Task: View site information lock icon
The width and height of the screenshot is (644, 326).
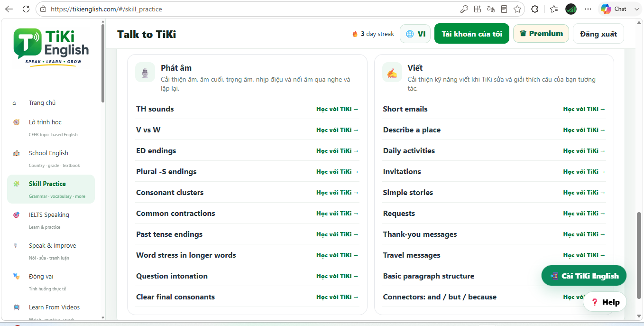Action: pyautogui.click(x=43, y=9)
